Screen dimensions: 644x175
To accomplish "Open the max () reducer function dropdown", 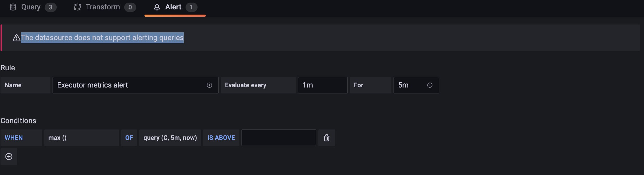I will click(82, 138).
